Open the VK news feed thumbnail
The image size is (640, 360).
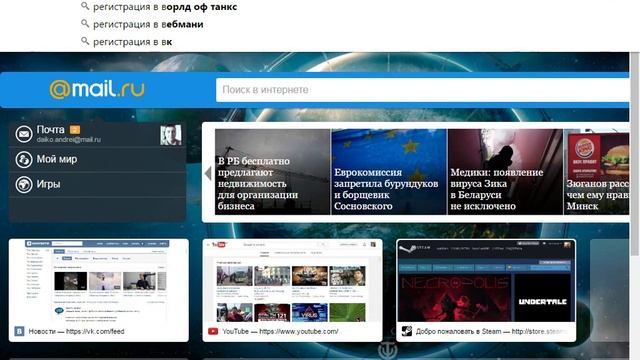coord(98,282)
